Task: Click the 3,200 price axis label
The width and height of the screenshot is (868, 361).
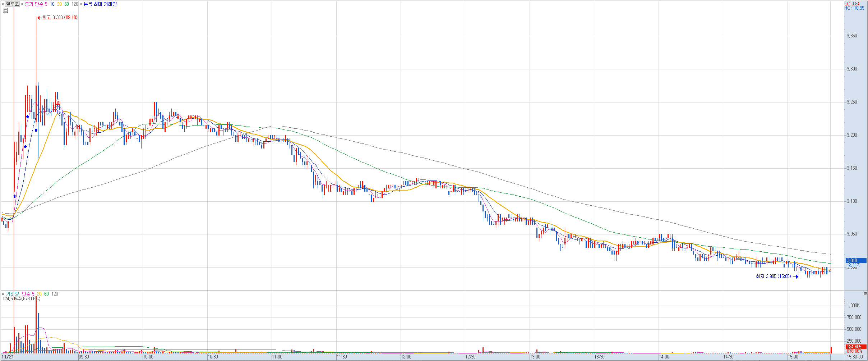Action: [x=852, y=135]
